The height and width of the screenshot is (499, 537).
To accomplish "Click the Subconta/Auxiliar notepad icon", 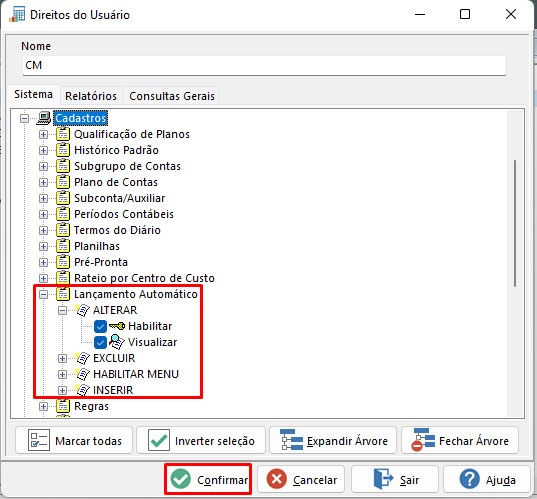I will tap(63, 198).
